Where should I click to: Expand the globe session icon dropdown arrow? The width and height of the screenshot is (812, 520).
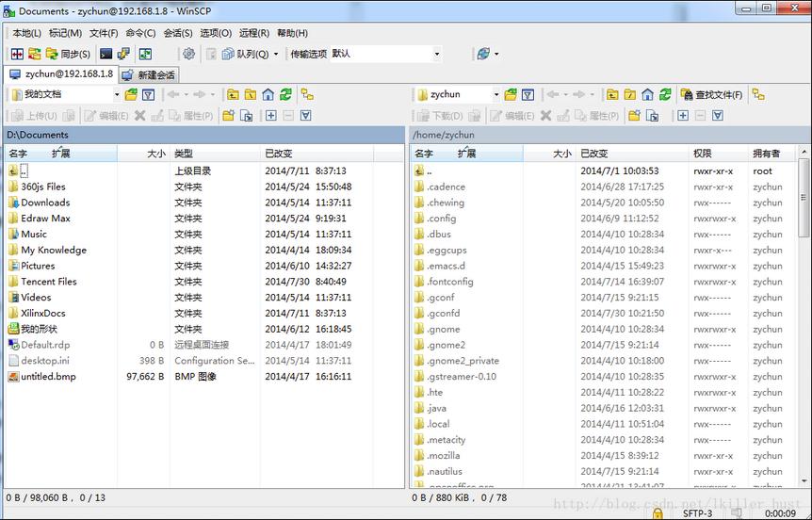point(497,54)
